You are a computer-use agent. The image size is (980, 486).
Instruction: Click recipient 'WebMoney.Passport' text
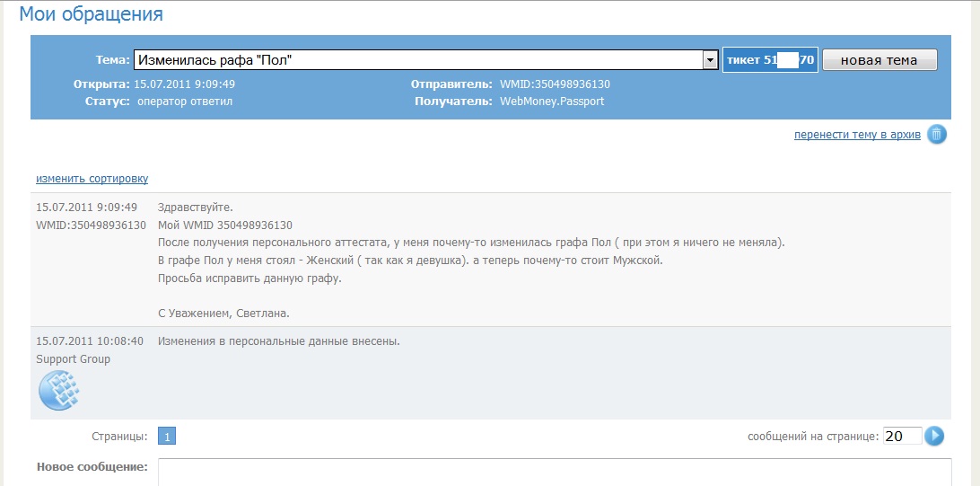coord(552,101)
